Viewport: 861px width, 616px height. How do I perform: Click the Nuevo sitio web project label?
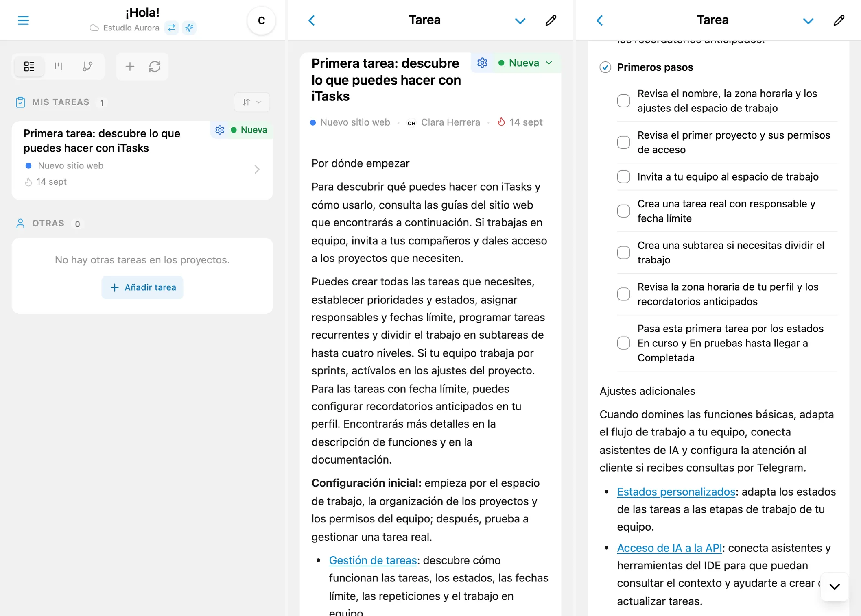355,122
